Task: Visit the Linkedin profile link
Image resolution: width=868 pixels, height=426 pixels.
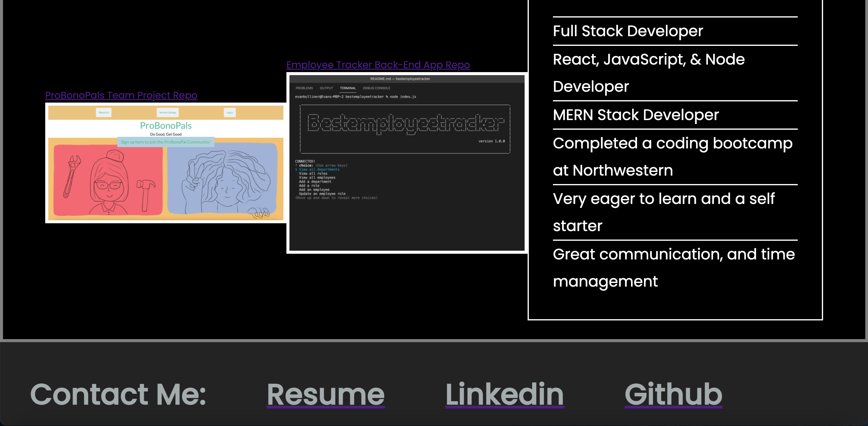Action: tap(504, 394)
